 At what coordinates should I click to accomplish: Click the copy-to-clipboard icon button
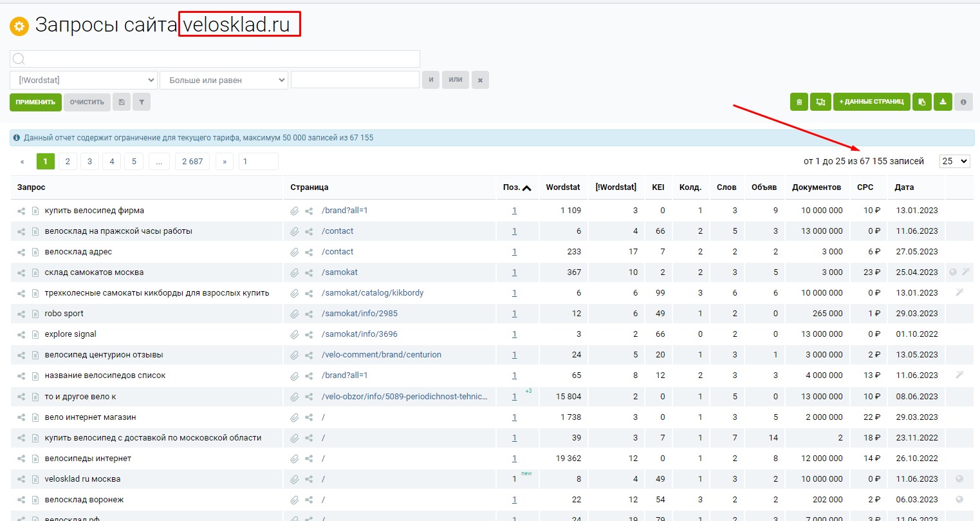point(922,102)
